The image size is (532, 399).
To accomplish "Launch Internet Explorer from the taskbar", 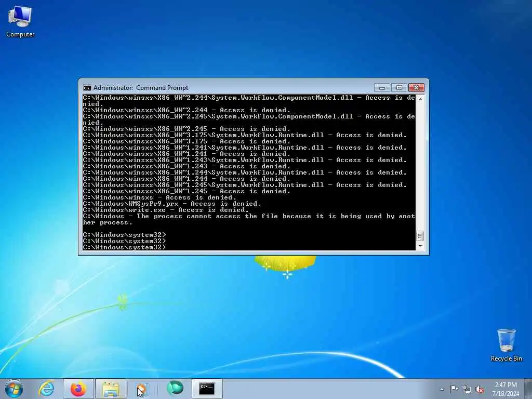I will (46, 389).
